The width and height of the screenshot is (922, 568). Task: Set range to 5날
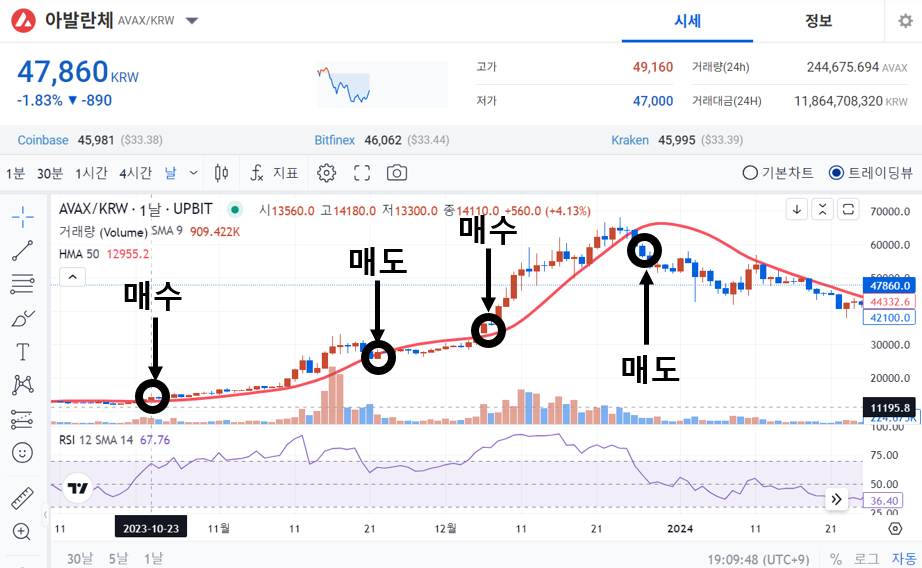point(118,559)
